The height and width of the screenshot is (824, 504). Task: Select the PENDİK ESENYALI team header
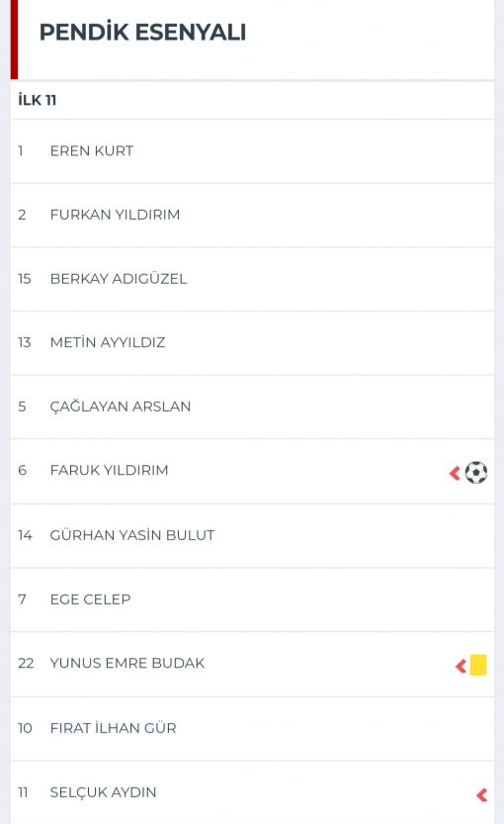coord(142,32)
